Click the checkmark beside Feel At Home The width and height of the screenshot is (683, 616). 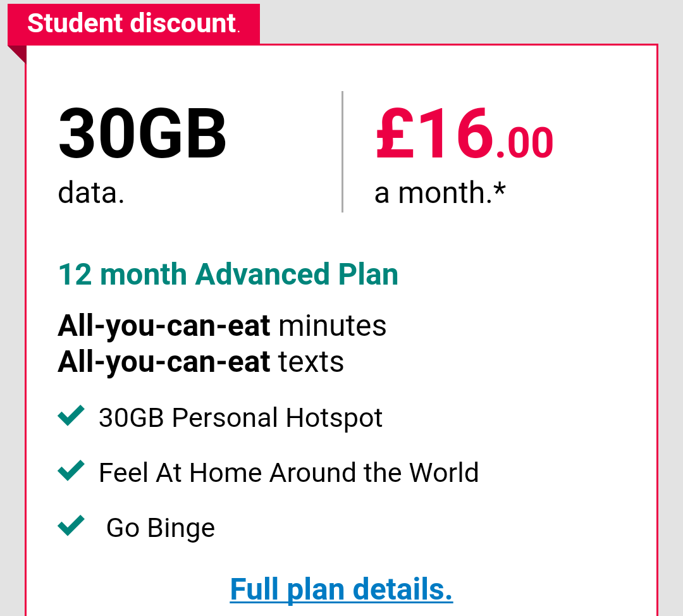(x=71, y=471)
